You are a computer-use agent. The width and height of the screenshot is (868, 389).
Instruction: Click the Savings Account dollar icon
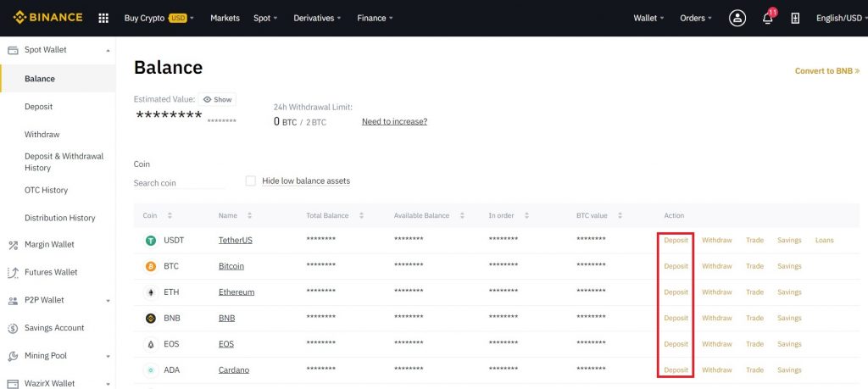coord(13,328)
